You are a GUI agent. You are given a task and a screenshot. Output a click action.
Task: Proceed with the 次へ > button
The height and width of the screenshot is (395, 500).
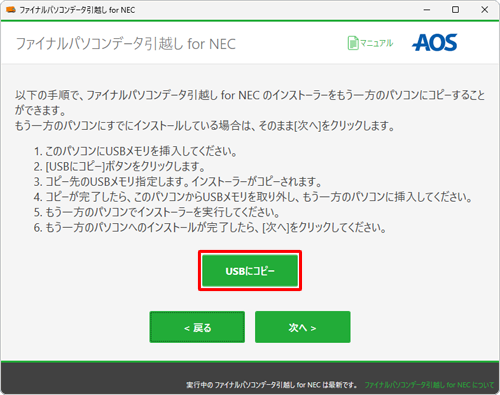coord(303,327)
